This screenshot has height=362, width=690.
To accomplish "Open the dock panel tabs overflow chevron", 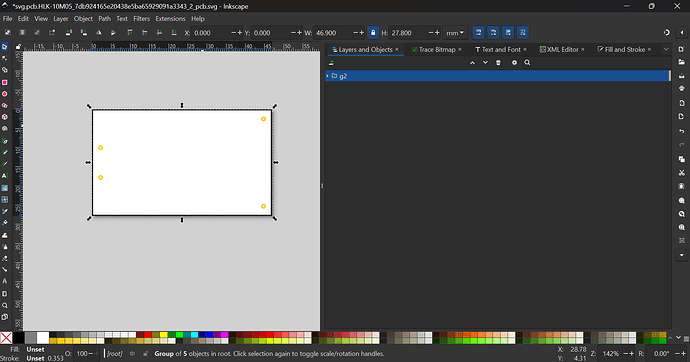I will [666, 49].
